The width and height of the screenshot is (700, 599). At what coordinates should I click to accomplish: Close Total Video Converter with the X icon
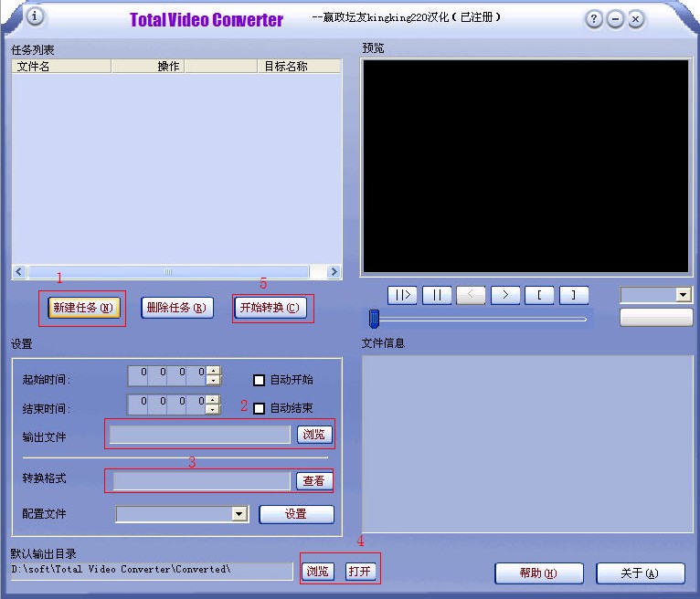coord(636,19)
